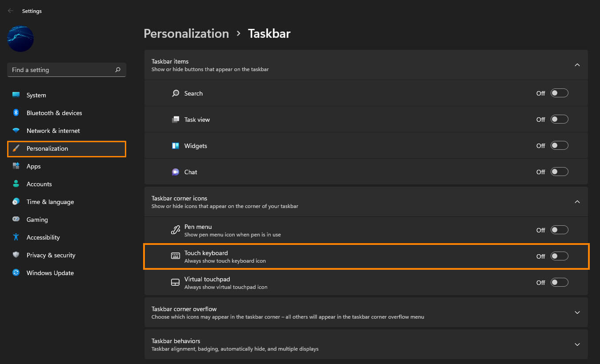Open the Windows Update label in sidebar
Viewport: 600px width, 364px height.
[50, 273]
